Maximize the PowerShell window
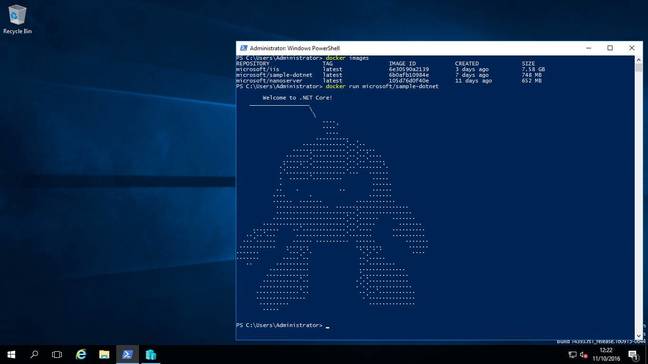Image resolution: width=648 pixels, height=364 pixels. point(610,48)
